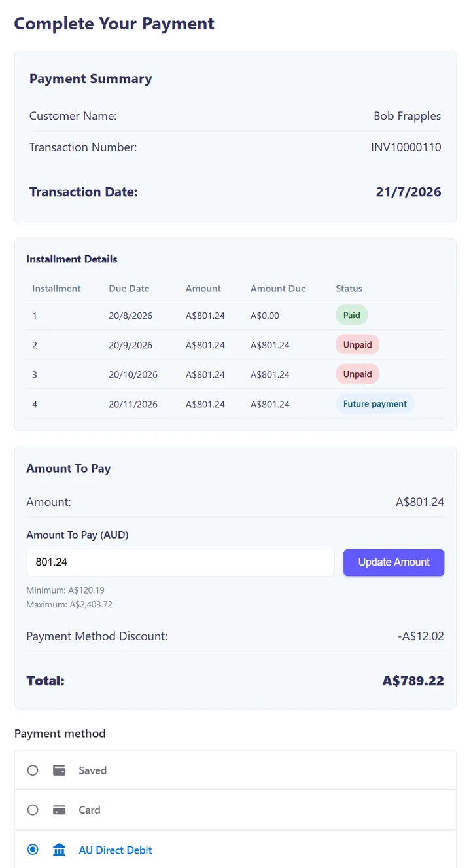
Task: Click the total value A$789.22
Action: [x=413, y=681]
